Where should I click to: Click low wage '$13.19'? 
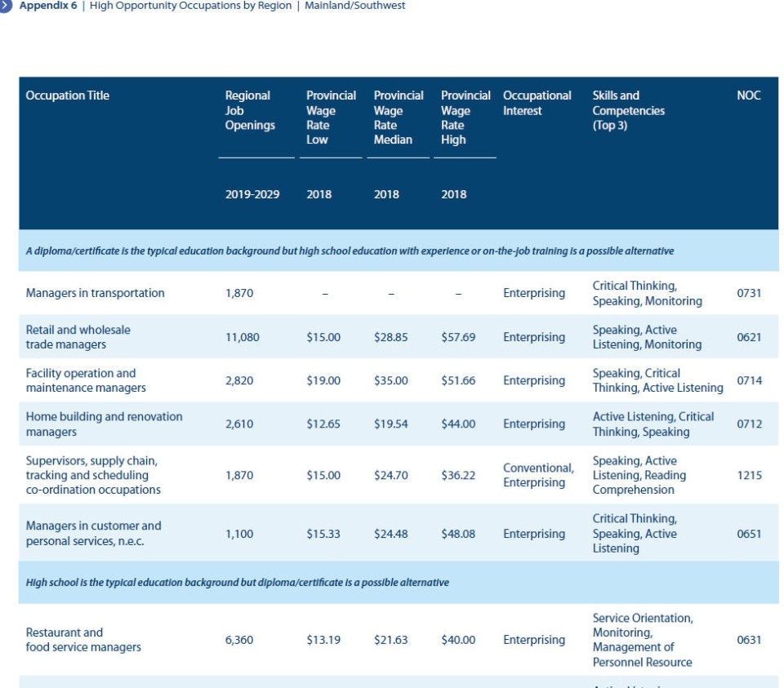click(323, 640)
